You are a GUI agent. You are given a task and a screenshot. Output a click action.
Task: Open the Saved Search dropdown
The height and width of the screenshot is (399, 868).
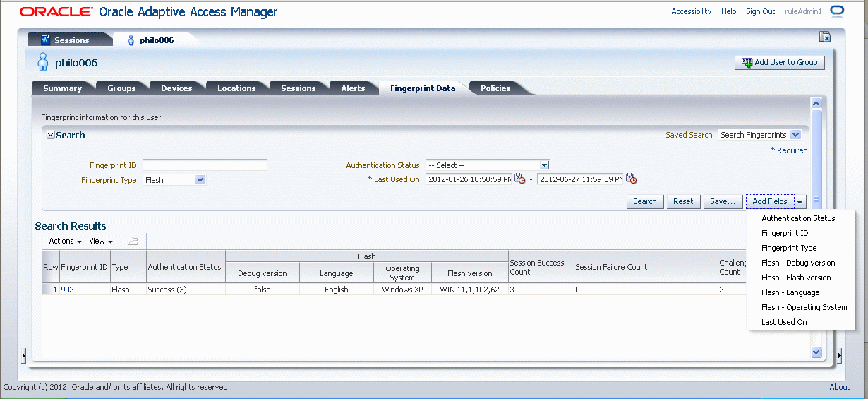795,135
